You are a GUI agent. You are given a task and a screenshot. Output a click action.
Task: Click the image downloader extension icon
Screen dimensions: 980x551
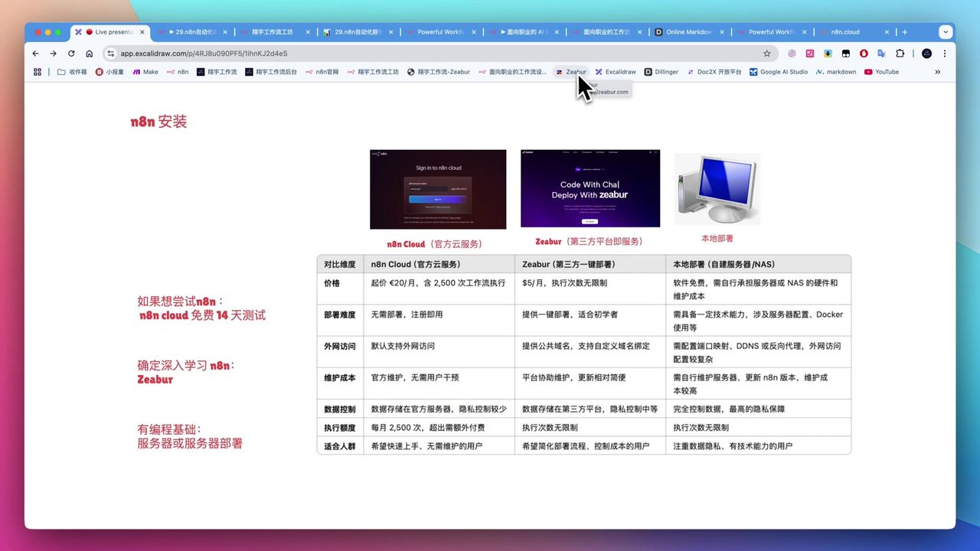pyautogui.click(x=828, y=54)
